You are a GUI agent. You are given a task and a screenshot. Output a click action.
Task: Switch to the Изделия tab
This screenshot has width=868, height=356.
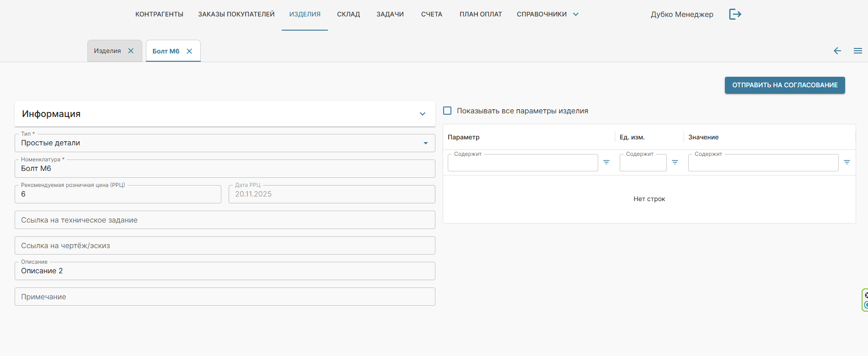(x=107, y=51)
